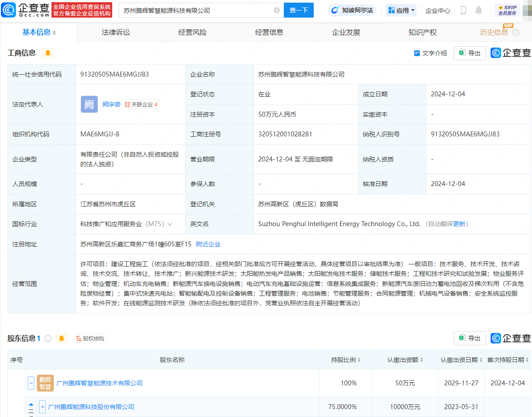Expand the 国标行业 M75 industry chevron
The height and width of the screenshot is (417, 532).
(x=170, y=224)
